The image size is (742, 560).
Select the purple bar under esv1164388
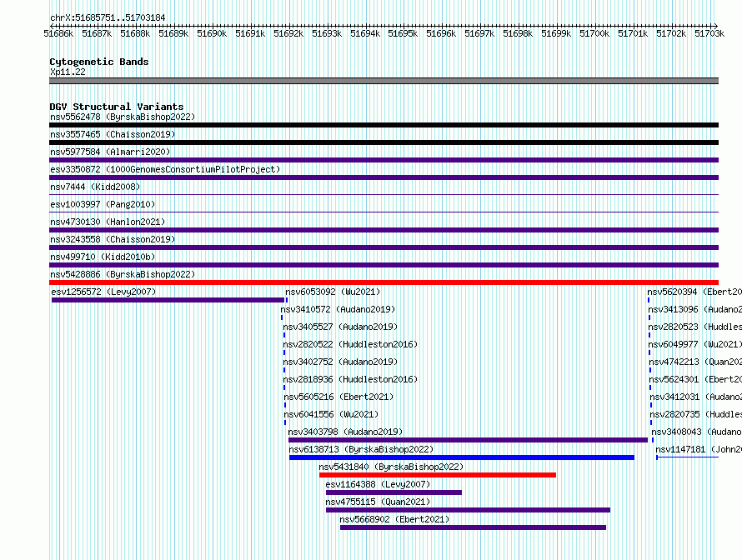[394, 492]
